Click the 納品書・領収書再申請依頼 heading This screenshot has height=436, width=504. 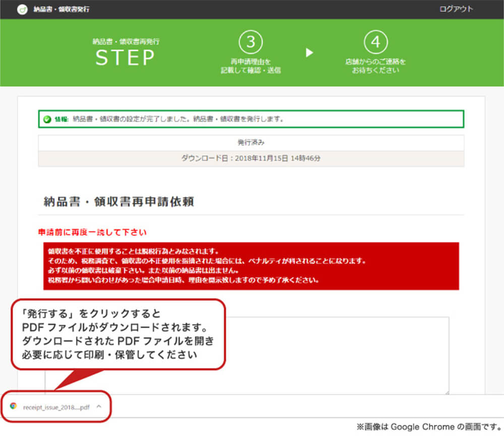click(x=119, y=202)
